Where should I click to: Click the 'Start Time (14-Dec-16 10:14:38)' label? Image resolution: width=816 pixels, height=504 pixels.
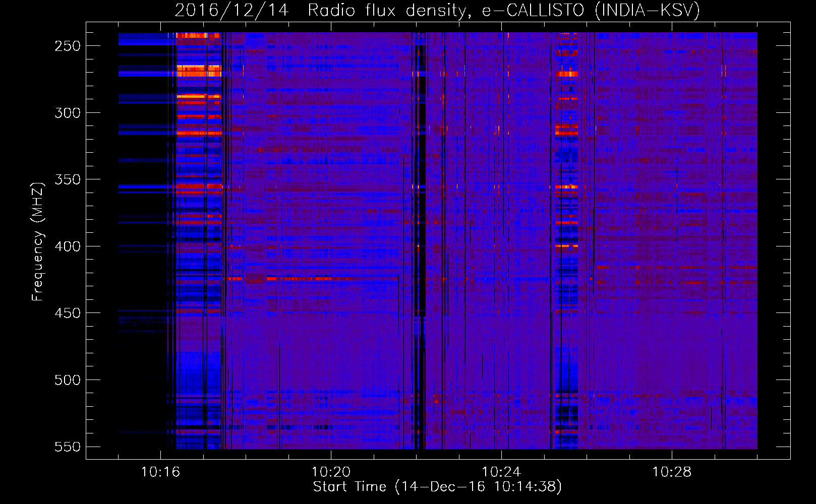[437, 487]
